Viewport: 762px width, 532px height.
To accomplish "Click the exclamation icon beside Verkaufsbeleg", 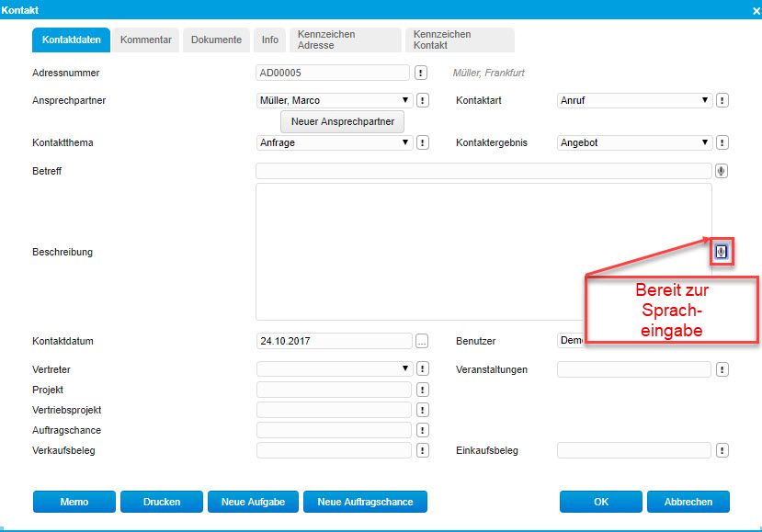I will pyautogui.click(x=421, y=450).
